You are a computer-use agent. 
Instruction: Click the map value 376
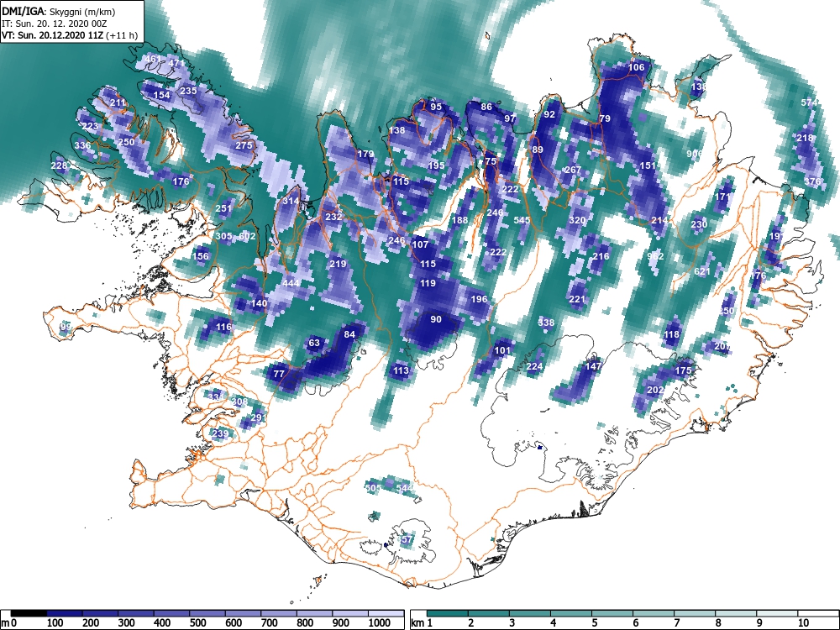tap(812, 181)
